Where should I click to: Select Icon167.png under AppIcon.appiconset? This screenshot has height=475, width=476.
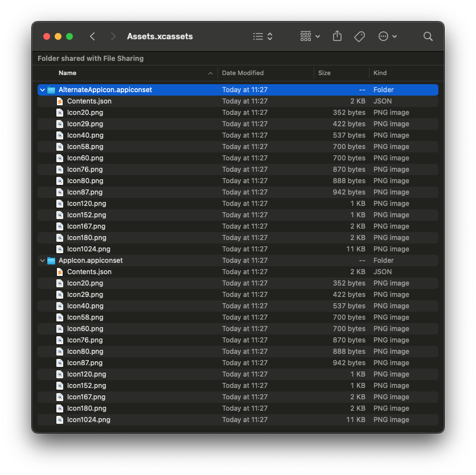[238, 397]
